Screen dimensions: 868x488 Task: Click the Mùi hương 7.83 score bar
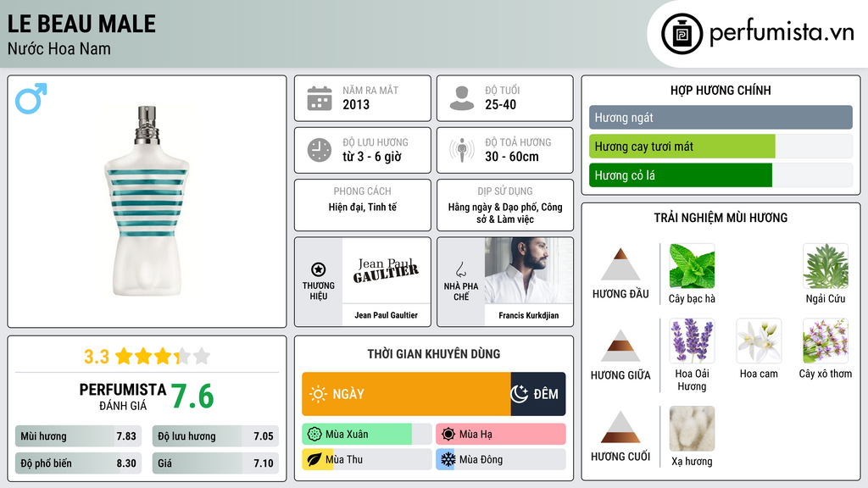(78, 436)
